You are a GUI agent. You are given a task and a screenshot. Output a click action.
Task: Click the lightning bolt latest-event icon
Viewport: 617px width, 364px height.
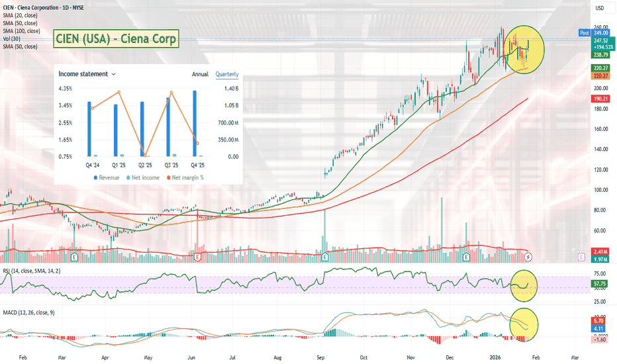[x=528, y=257]
